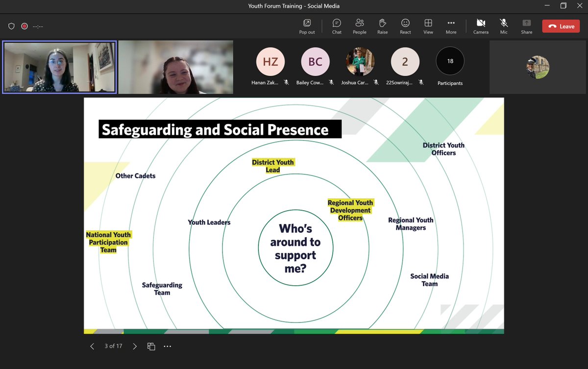This screenshot has height=369, width=588.
Task: Click the muted mic icon beside 22Sowriraj...
Action: [421, 83]
